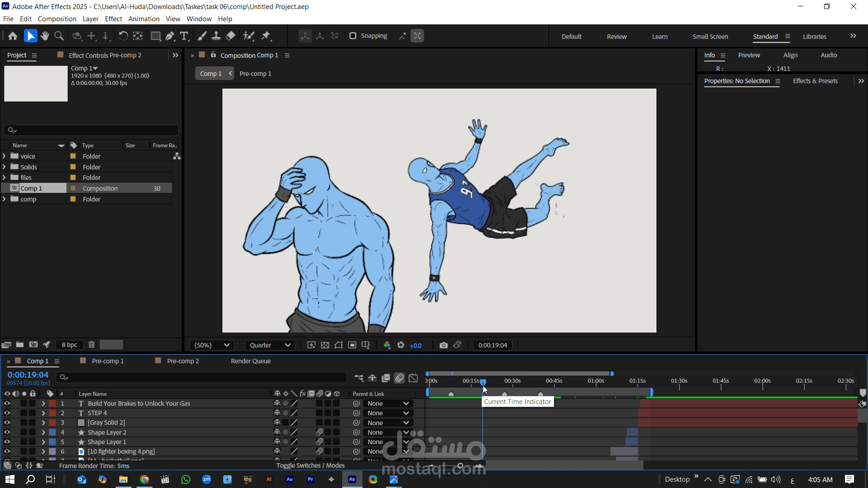Hide the fighter boxing 4.png layer

7,451
